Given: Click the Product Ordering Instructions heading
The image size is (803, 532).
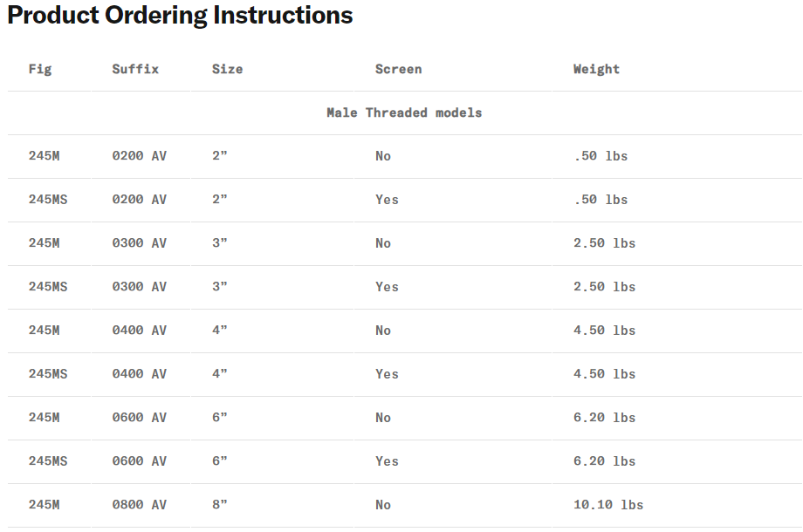Looking at the screenshot, I should pos(180,16).
